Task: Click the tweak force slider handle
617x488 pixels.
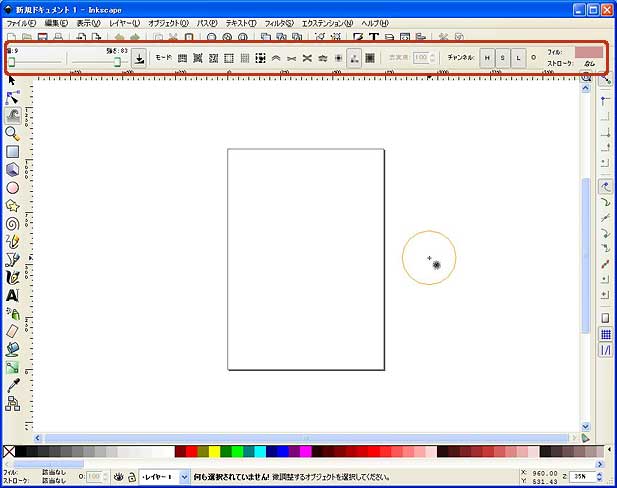Action: [117, 62]
